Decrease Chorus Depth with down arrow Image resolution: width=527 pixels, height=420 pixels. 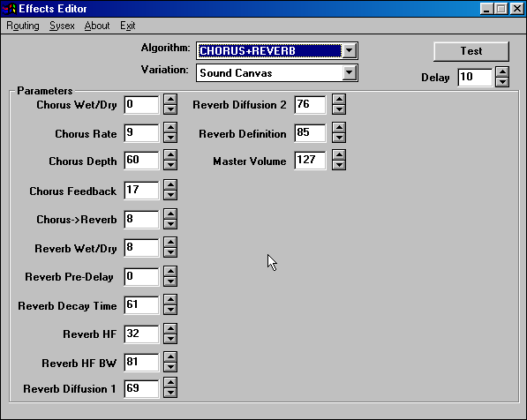pos(170,165)
